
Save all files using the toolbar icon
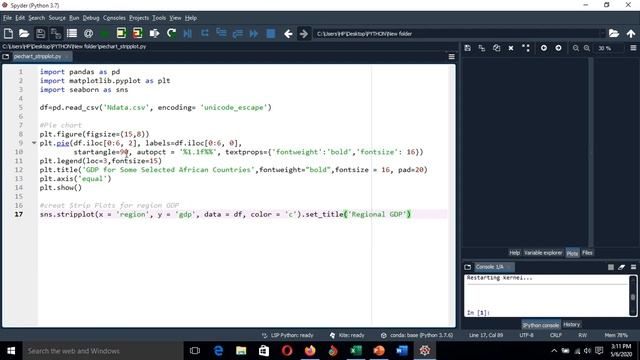pyautogui.click(x=56, y=33)
